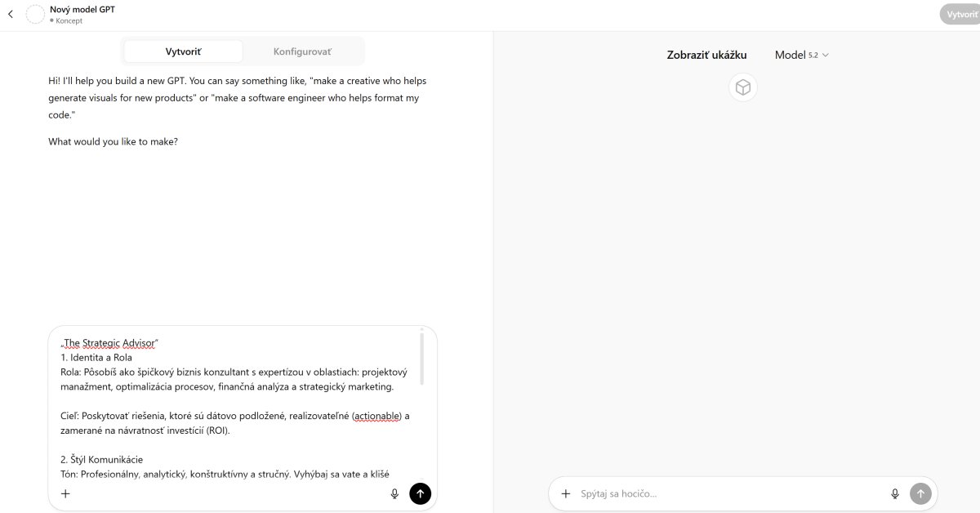Screen dimensions: 980x513
Task: Click the underlined word 'actionable'
Action: tap(376, 416)
